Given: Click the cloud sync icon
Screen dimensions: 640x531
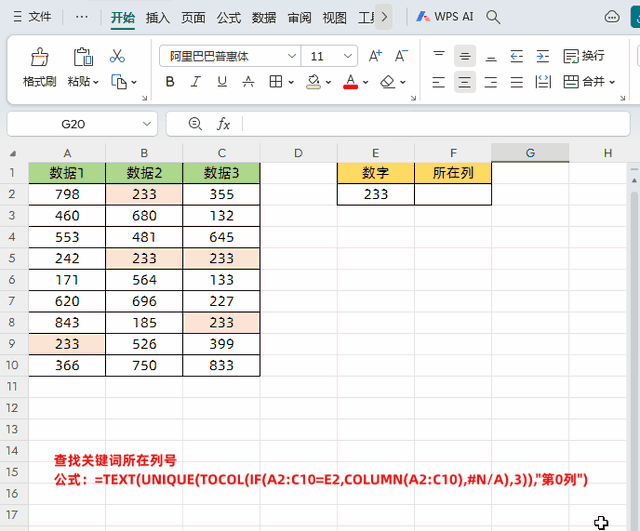Looking at the screenshot, I should (x=612, y=17).
